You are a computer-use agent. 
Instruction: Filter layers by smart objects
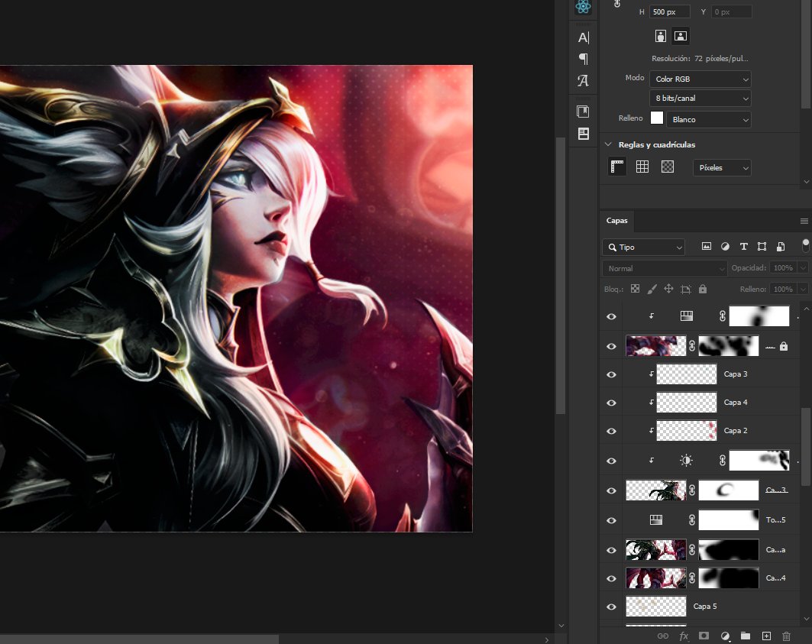[x=781, y=247]
